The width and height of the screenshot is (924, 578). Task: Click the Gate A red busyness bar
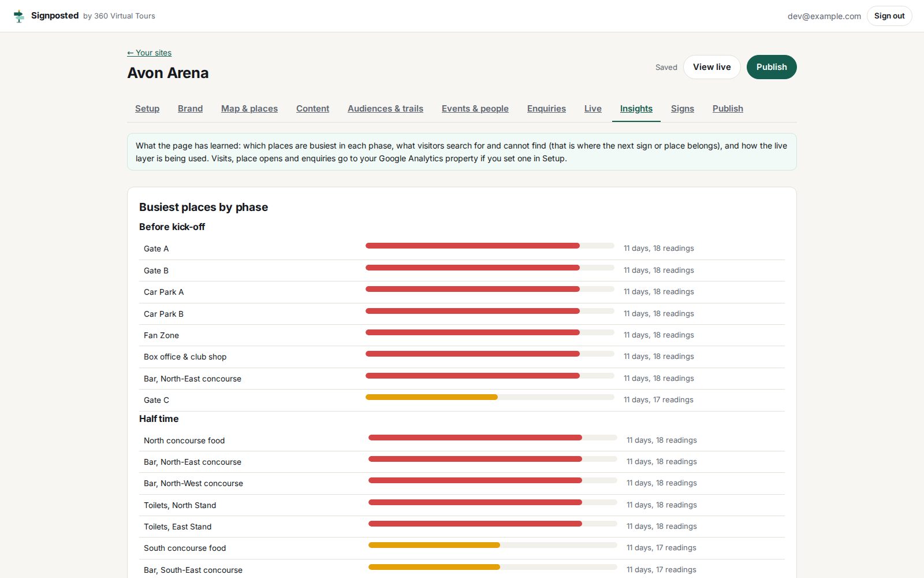click(472, 246)
